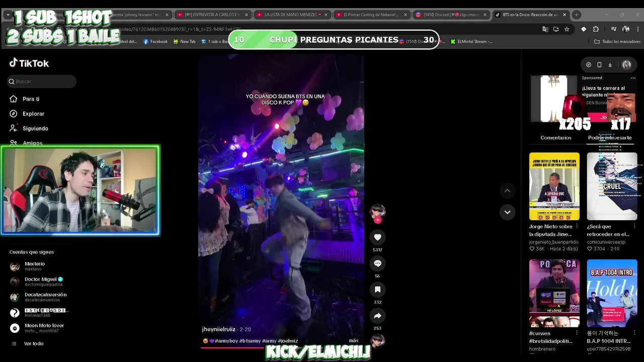Click the jorgenieto_buenpartido username

click(x=553, y=242)
